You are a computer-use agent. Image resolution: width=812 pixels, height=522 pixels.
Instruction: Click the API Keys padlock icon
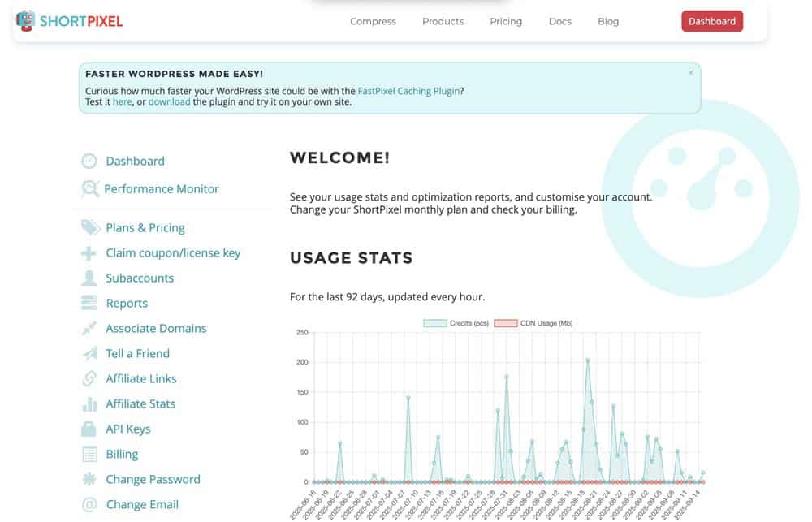point(89,429)
